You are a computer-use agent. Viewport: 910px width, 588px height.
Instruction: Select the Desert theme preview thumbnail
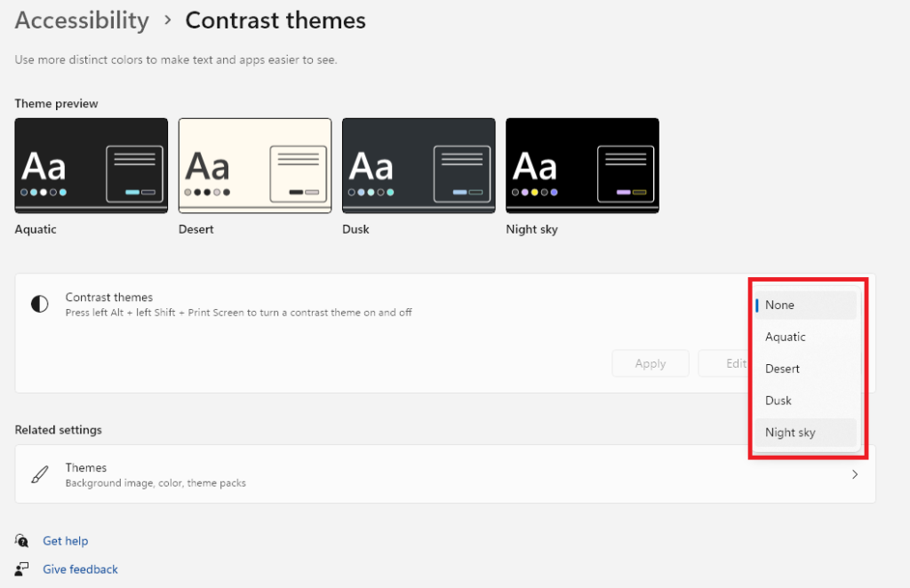click(255, 166)
